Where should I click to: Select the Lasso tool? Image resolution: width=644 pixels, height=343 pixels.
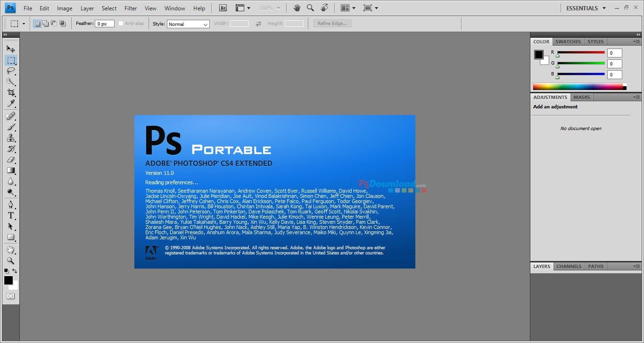(10, 71)
